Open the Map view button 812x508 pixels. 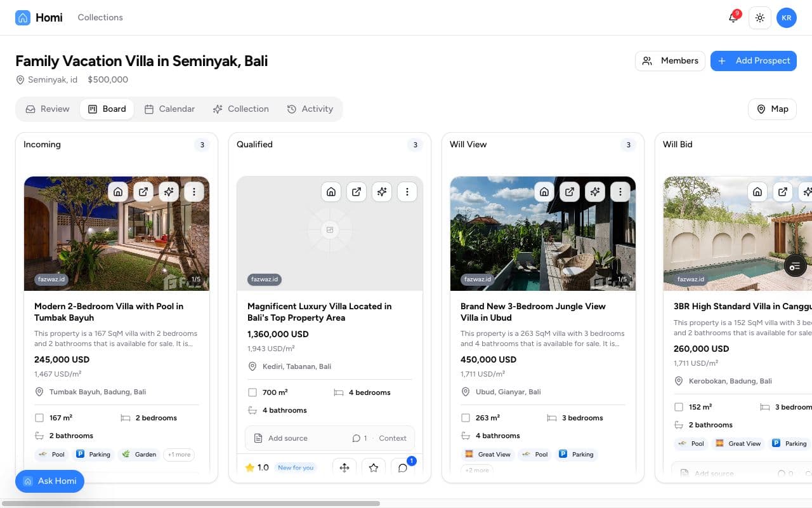pyautogui.click(x=772, y=109)
